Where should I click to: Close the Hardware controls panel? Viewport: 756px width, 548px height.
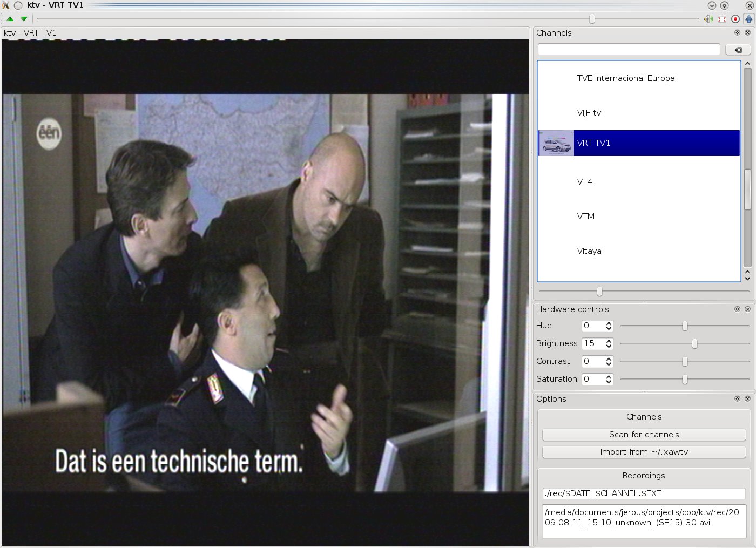748,309
